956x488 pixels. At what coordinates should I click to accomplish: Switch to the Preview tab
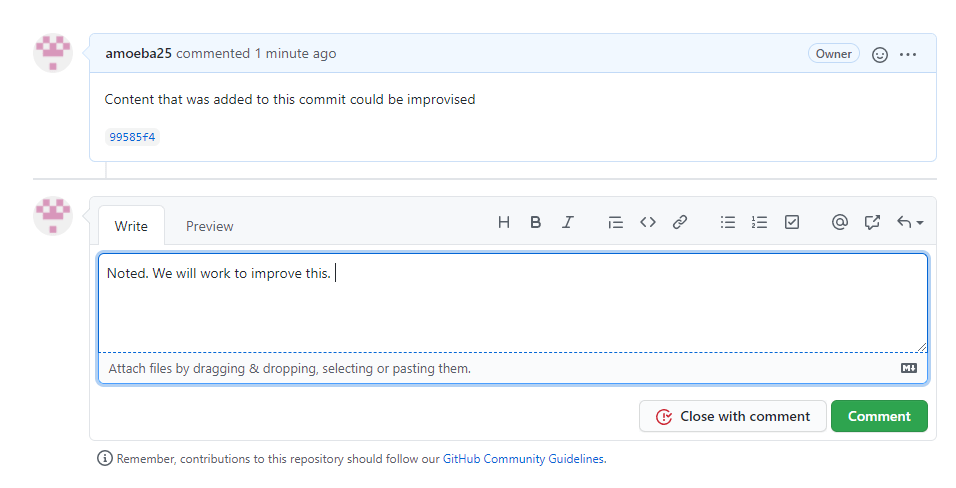[210, 226]
